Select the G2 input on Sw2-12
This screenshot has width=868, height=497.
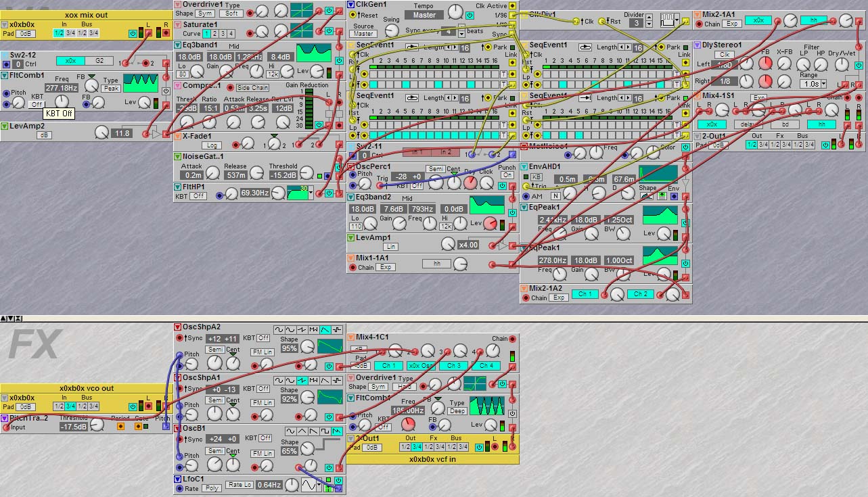pos(99,61)
